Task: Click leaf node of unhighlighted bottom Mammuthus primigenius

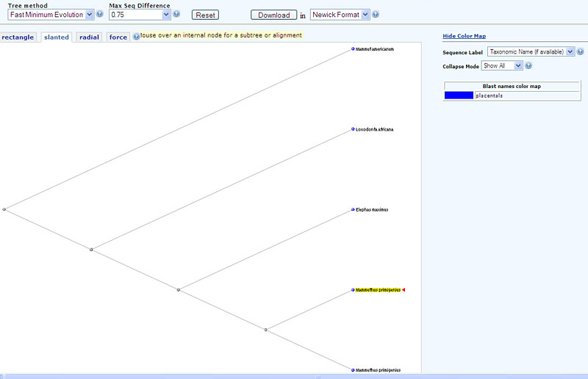Action: point(353,370)
